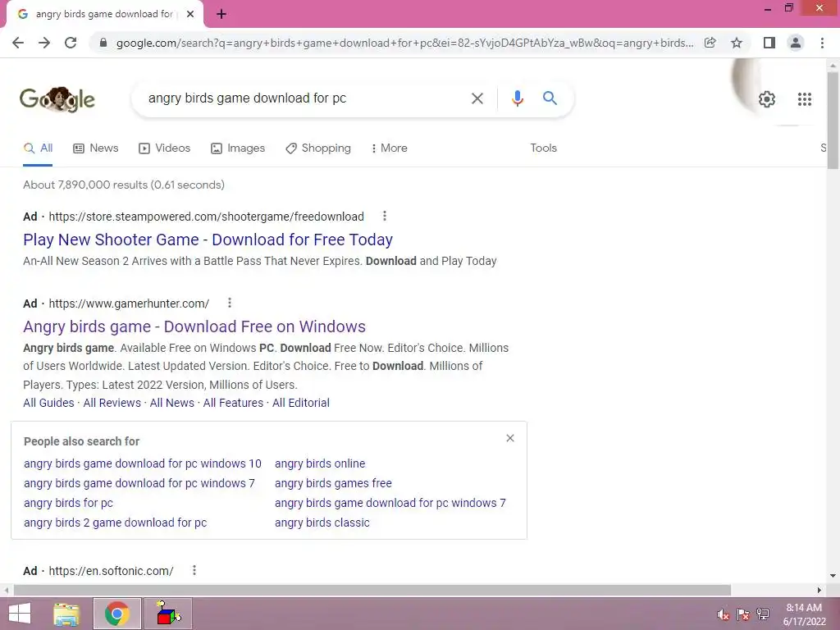Open the Windows Start menu

click(19, 614)
